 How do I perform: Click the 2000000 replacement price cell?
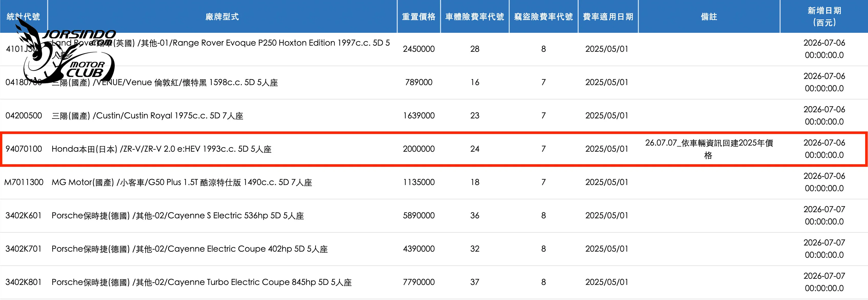pos(419,149)
